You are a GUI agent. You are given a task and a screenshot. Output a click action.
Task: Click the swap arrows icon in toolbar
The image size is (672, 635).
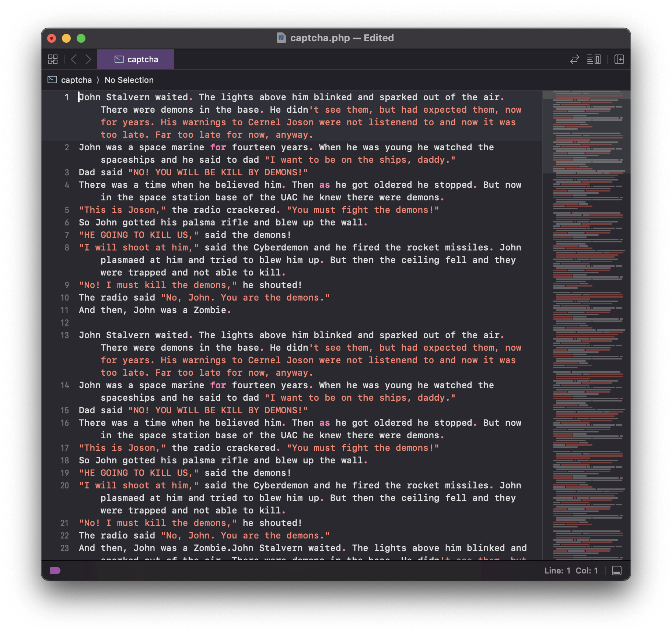[x=574, y=59]
